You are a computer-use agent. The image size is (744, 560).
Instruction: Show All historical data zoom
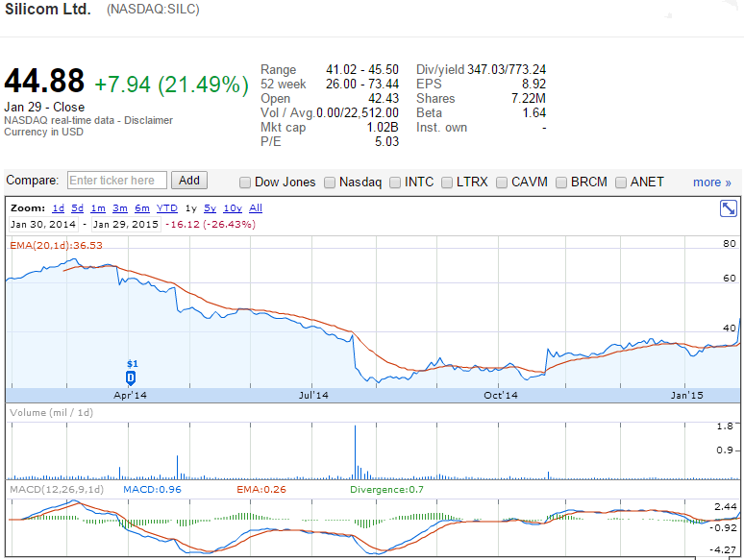click(x=256, y=207)
